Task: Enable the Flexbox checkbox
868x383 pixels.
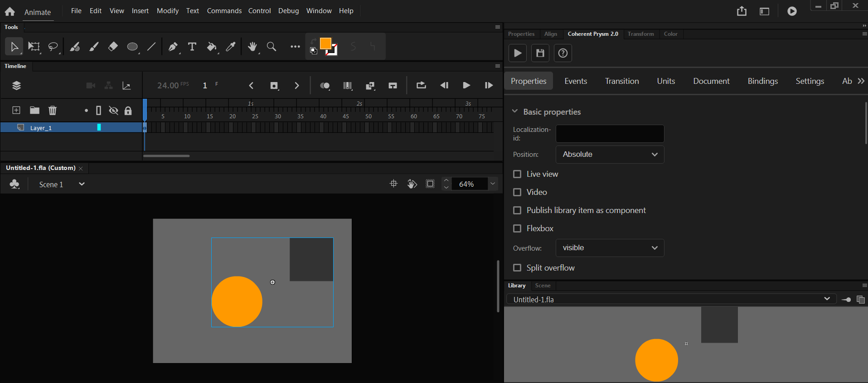Action: coord(517,228)
